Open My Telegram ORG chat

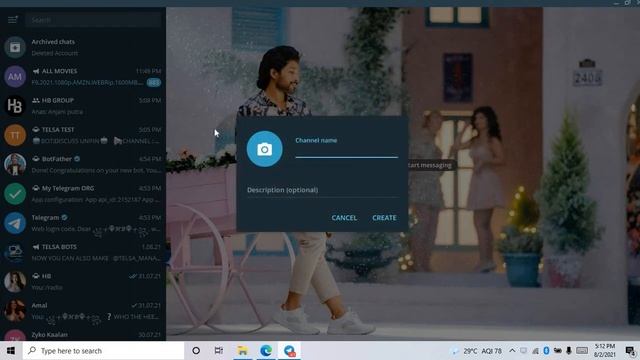[x=83, y=194]
